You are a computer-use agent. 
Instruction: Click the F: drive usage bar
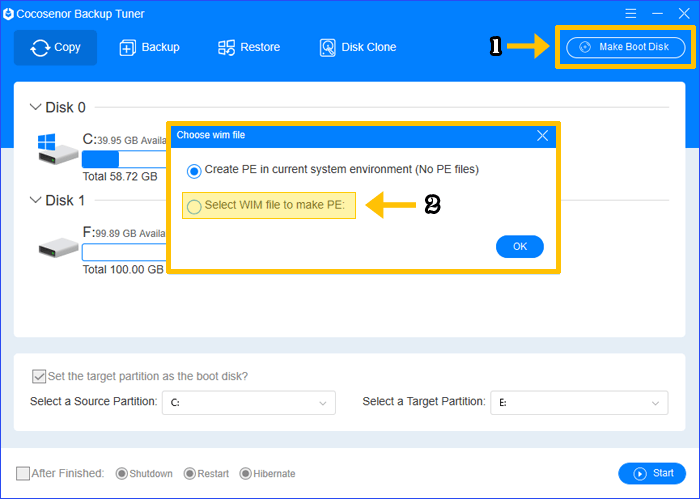coord(124,252)
